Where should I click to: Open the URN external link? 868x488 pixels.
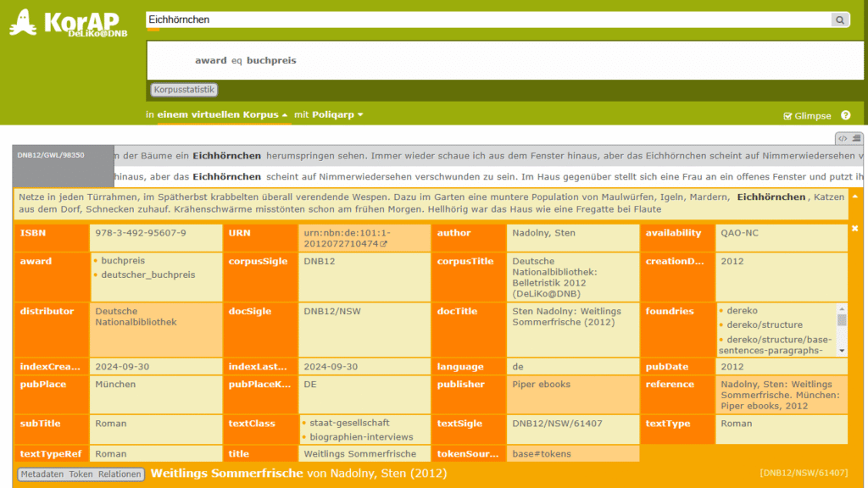click(x=384, y=243)
